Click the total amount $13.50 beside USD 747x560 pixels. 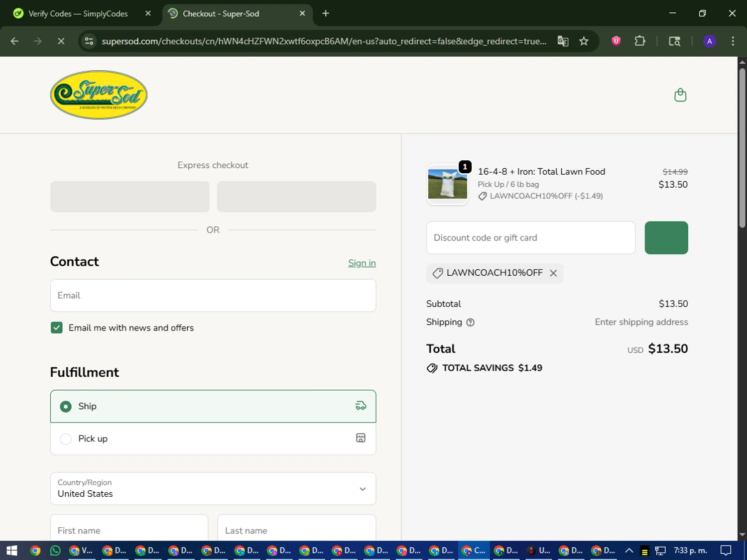[668, 349]
